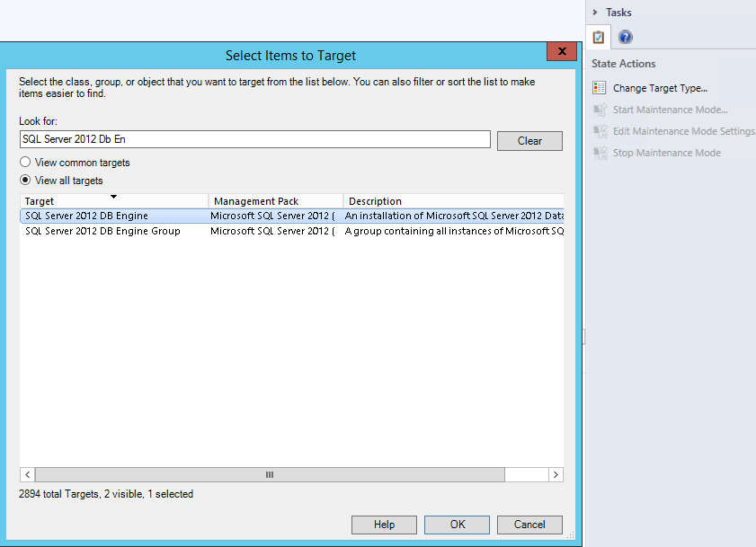Click the Clear button
The image size is (756, 547).
529,141
